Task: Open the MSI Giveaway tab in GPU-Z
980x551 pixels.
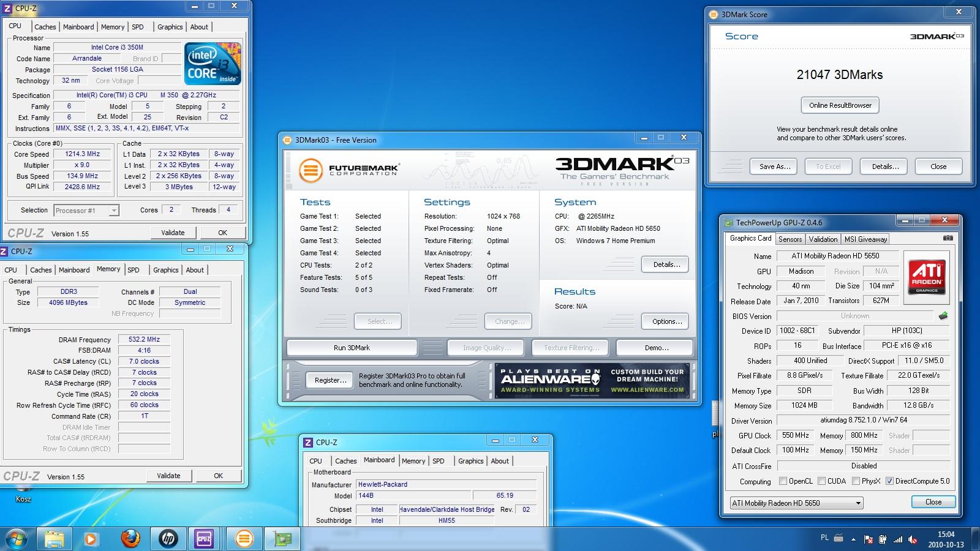Action: coord(865,239)
